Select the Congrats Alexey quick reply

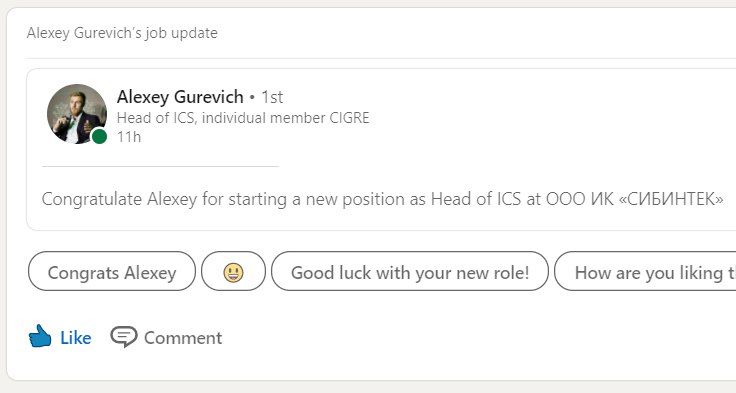[x=112, y=271]
